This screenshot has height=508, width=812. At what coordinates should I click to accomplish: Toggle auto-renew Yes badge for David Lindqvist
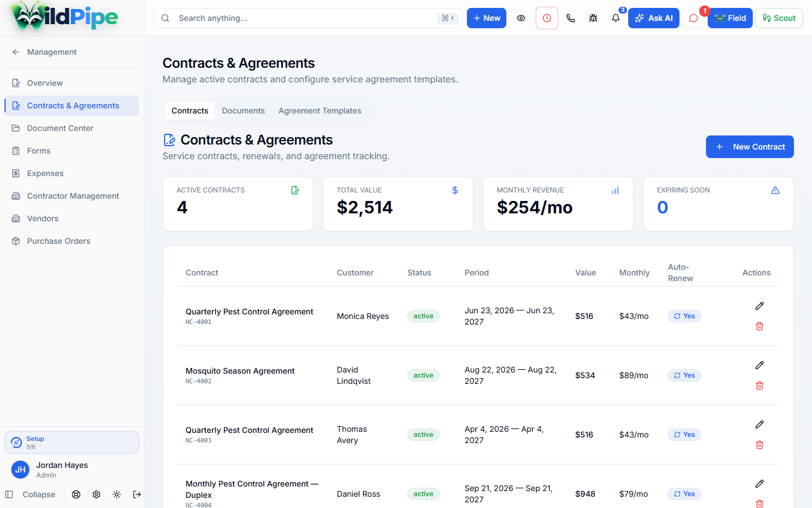(685, 375)
